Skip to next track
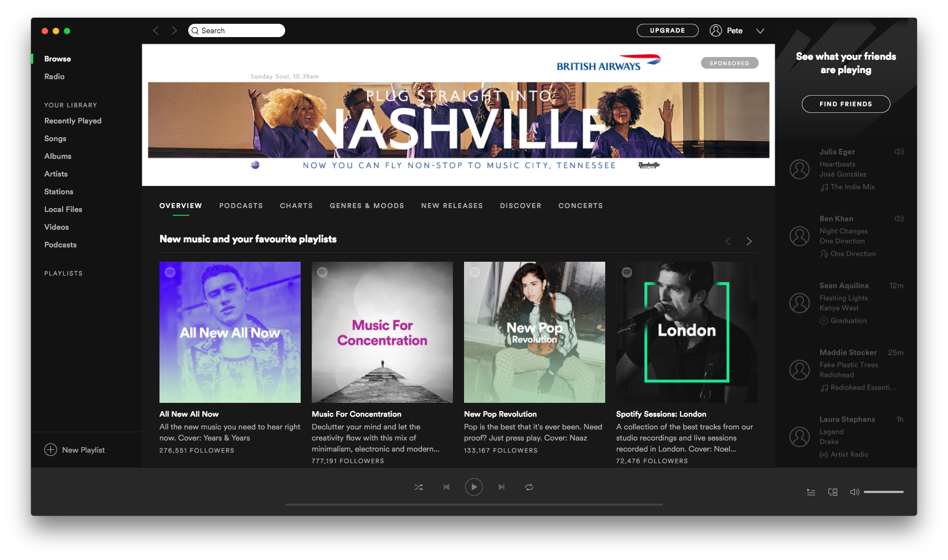Viewport: 948px width, 560px height. (x=501, y=487)
